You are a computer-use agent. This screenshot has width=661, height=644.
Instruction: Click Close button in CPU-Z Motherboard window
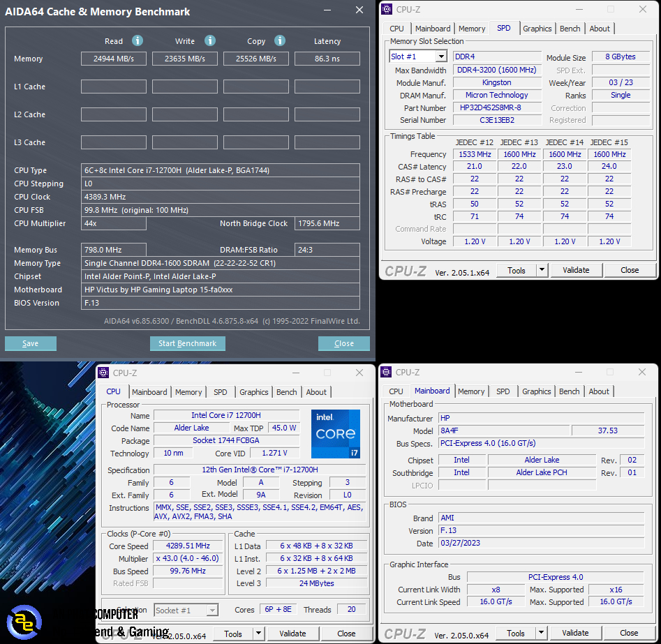(629, 633)
